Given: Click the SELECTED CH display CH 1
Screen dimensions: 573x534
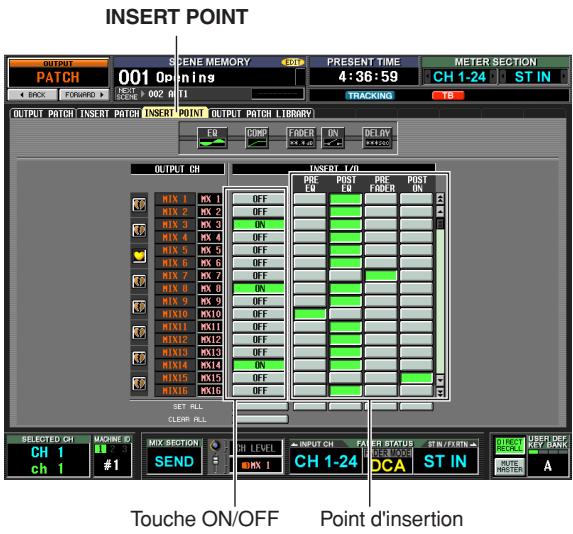Looking at the screenshot, I should pyautogui.click(x=48, y=460).
